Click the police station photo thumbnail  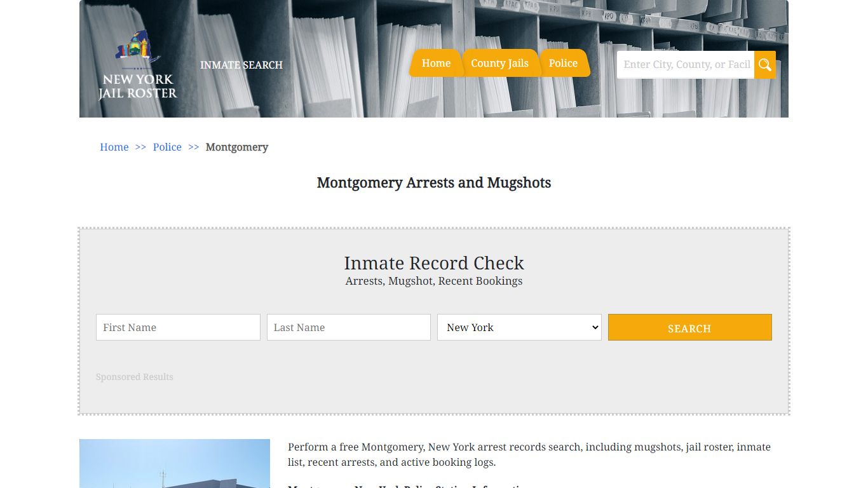(x=175, y=463)
